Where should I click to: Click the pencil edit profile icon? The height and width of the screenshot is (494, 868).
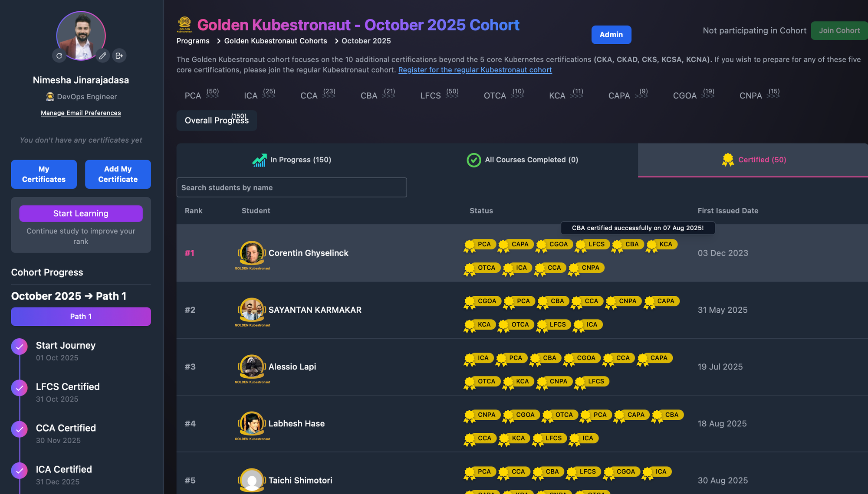pos(102,56)
